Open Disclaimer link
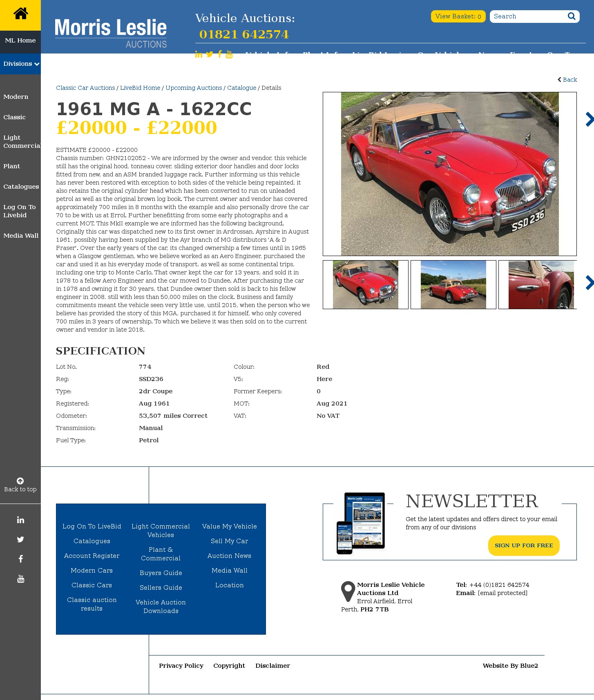 [273, 666]
